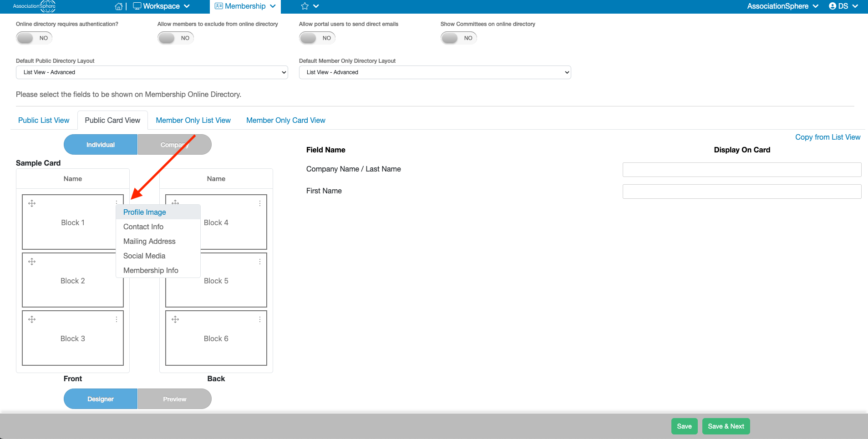The width and height of the screenshot is (868, 439).
Task: Expand the Workspace menu chevron
Action: [187, 6]
